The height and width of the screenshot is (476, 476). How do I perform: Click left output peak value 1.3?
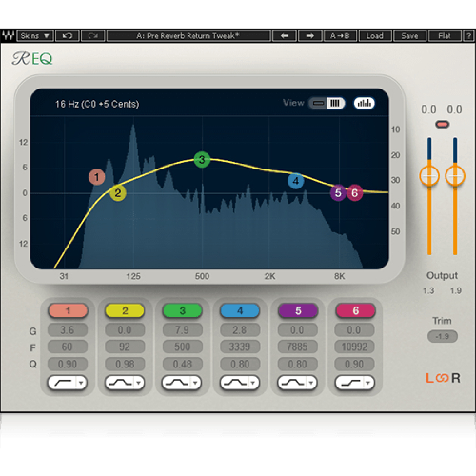point(429,291)
